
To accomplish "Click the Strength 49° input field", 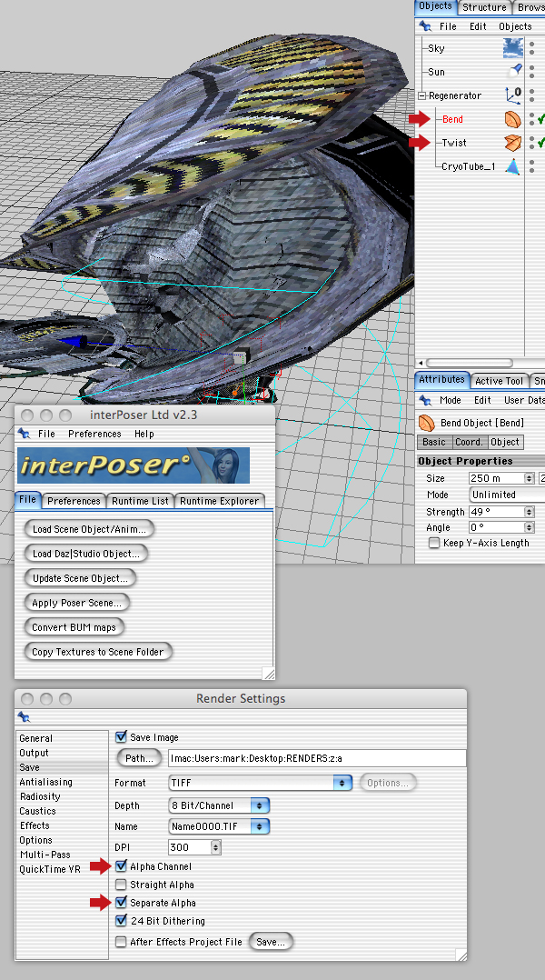I will 497,512.
